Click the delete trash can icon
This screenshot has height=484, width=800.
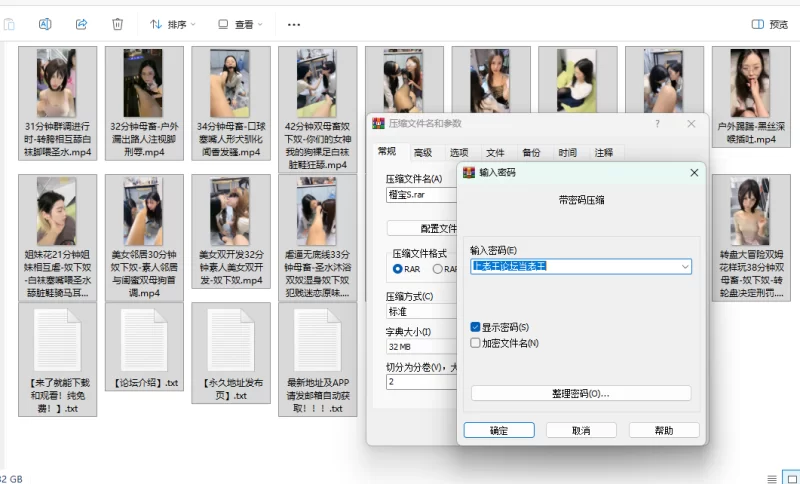(x=117, y=24)
